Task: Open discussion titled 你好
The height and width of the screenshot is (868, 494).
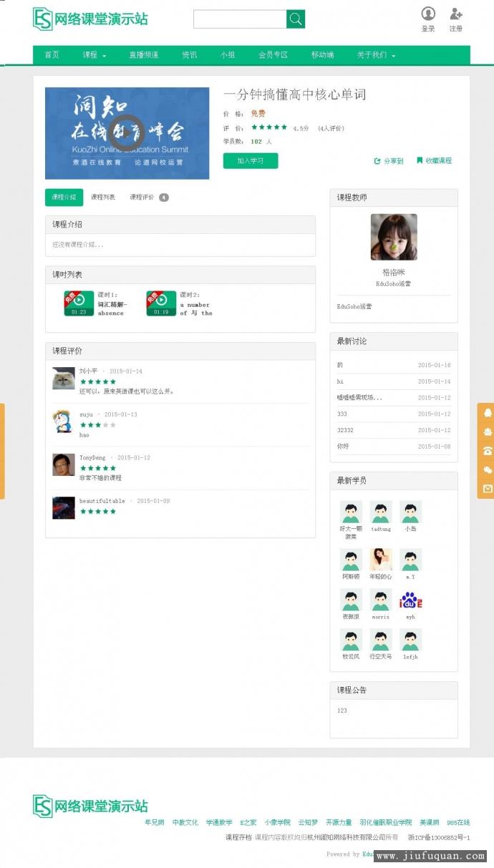Action: click(344, 447)
